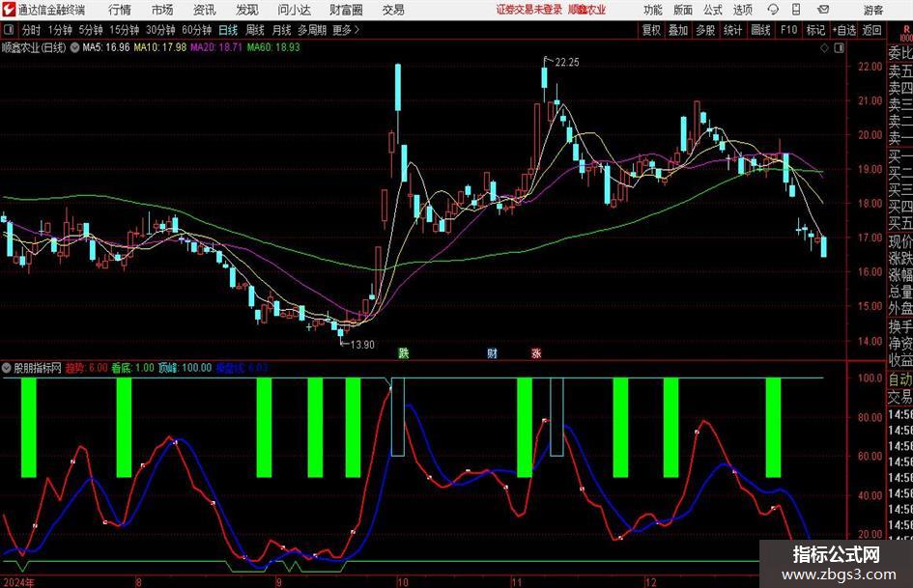This screenshot has width=913, height=588.
Task: Open the 问小达 menu
Action: 294,10
